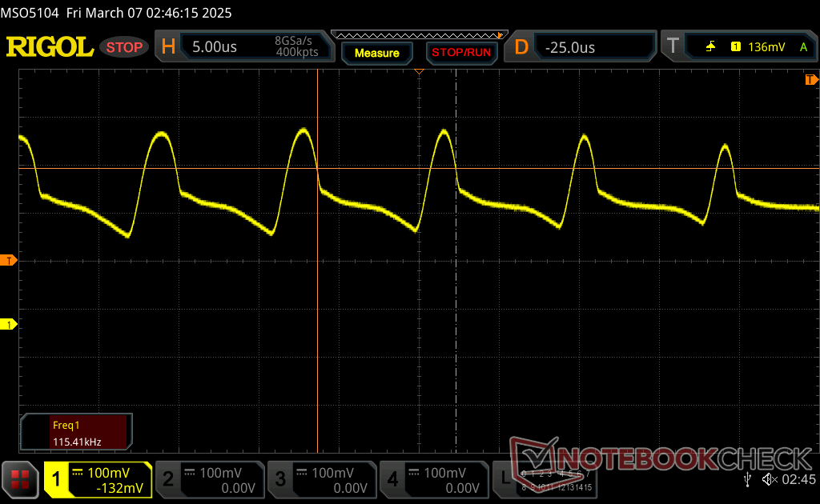The image size is (820, 504).
Task: Click the red STOP status badge
Action: [x=125, y=47]
